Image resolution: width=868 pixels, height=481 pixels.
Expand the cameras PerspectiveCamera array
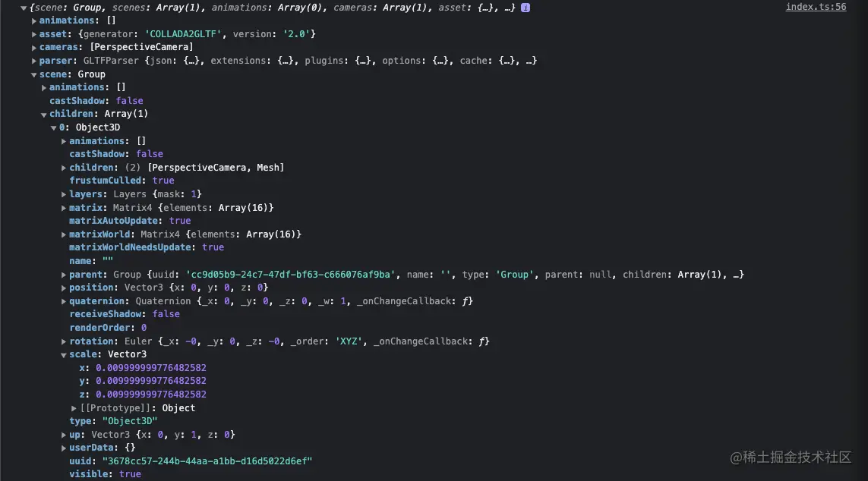33,47
